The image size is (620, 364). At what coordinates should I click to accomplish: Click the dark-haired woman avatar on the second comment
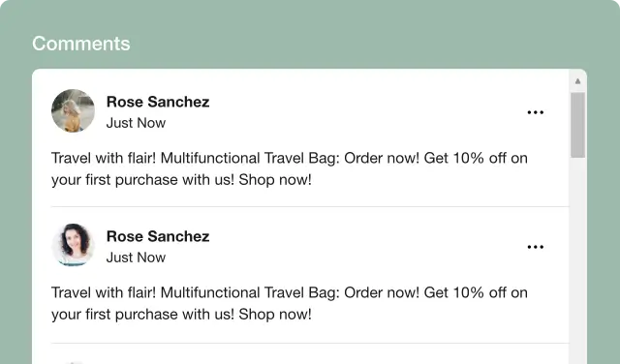click(74, 245)
